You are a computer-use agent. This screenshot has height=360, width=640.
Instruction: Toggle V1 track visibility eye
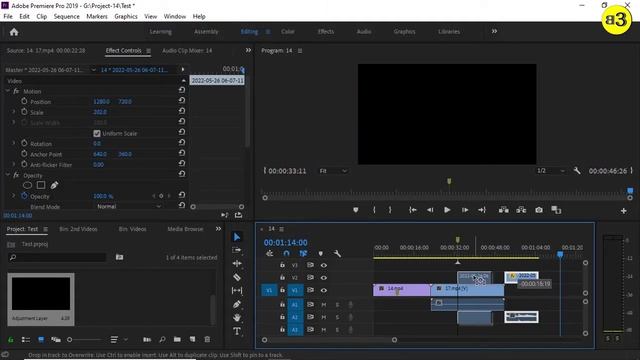324,290
